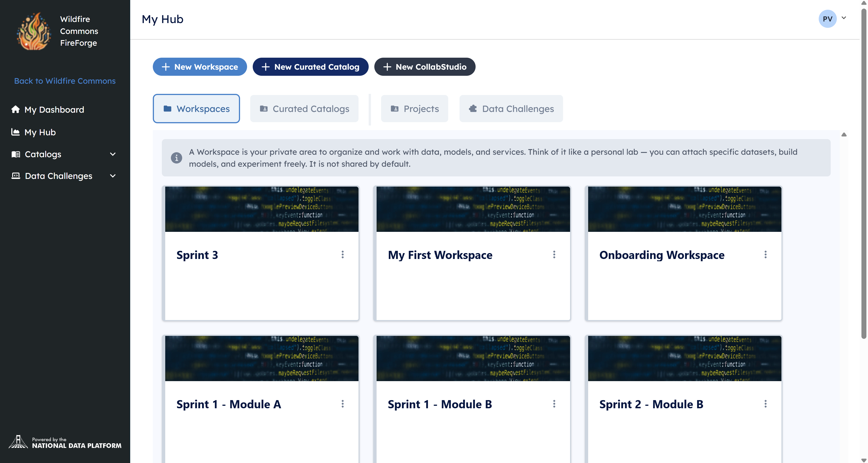The image size is (868, 463).
Task: Open Sprint 1 - Module A options
Action: 343,404
